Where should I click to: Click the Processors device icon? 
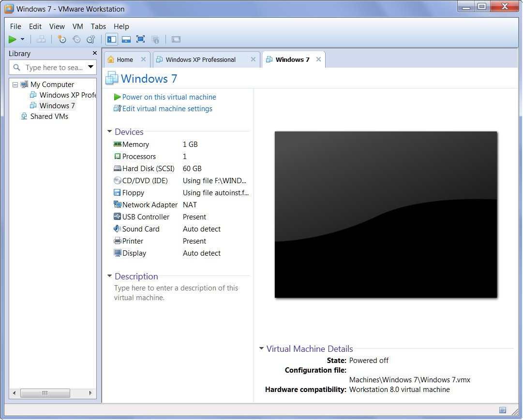(x=118, y=156)
